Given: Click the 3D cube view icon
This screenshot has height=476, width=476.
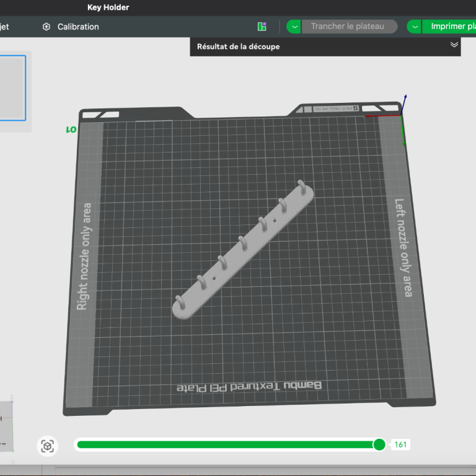Looking at the screenshot, I should (x=48, y=446).
